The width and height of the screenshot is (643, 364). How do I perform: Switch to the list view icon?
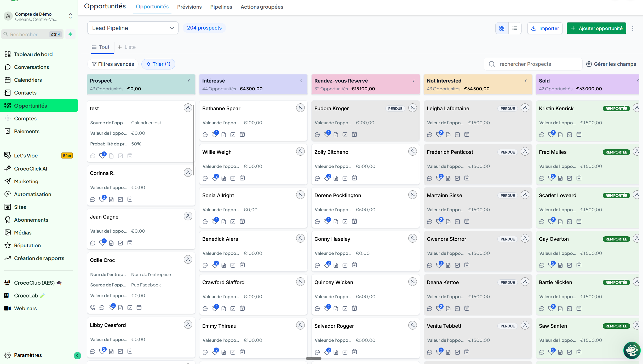(515, 28)
